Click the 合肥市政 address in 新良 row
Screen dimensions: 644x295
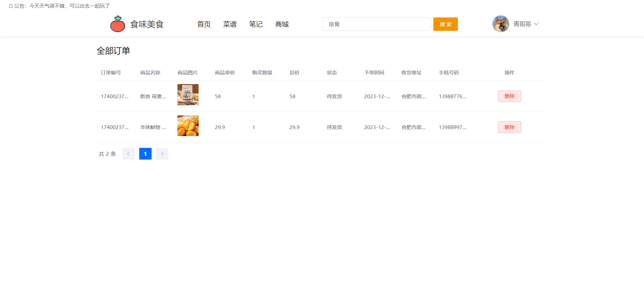(414, 97)
